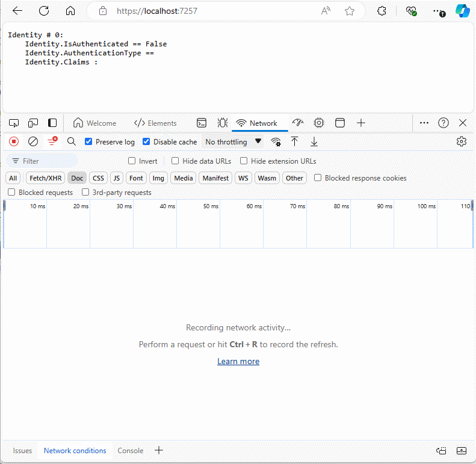Open the Sources bug icon tool
Viewport: 476px width, 464px height.
[223, 123]
